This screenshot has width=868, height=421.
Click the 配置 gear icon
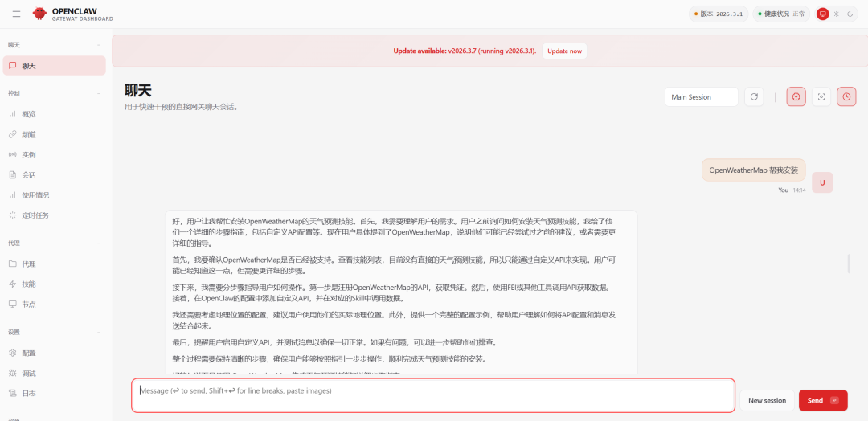[x=13, y=353]
